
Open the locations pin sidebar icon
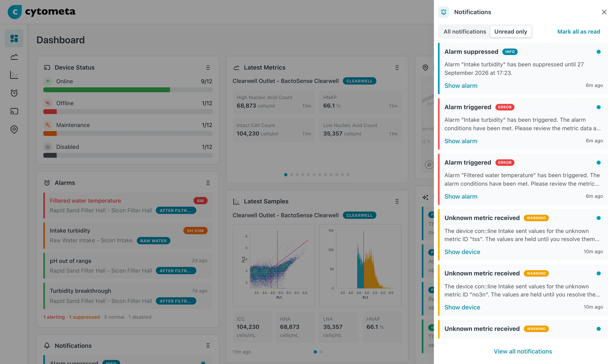click(14, 129)
